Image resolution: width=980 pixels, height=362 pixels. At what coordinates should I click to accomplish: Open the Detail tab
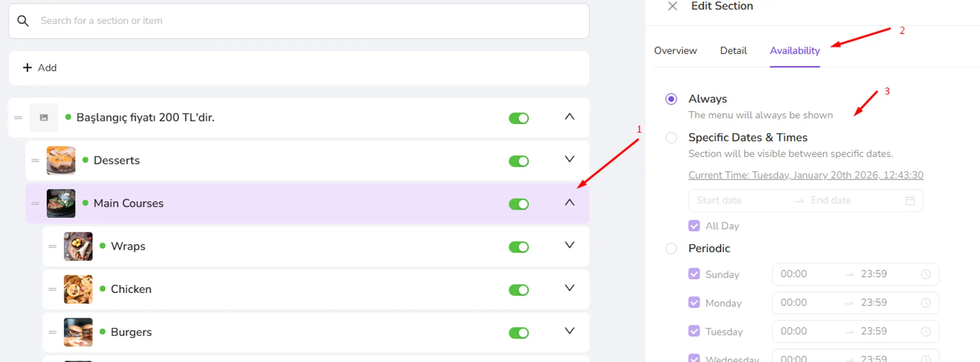[733, 51]
